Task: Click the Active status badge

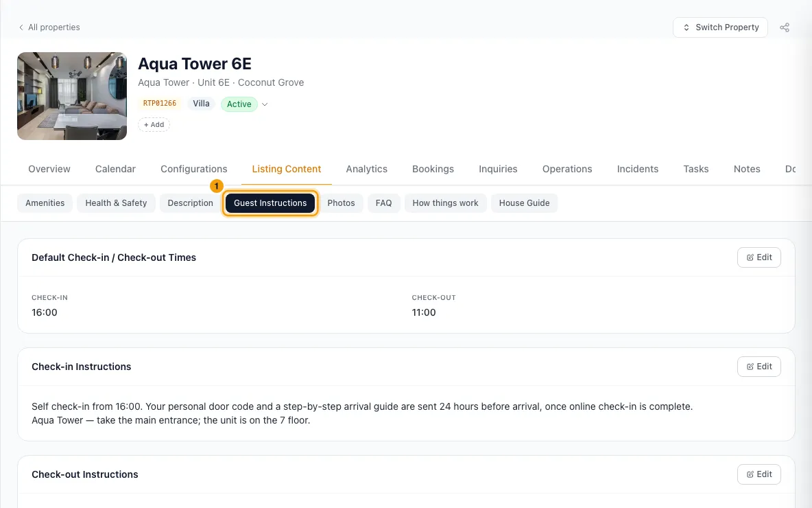Action: [239, 104]
